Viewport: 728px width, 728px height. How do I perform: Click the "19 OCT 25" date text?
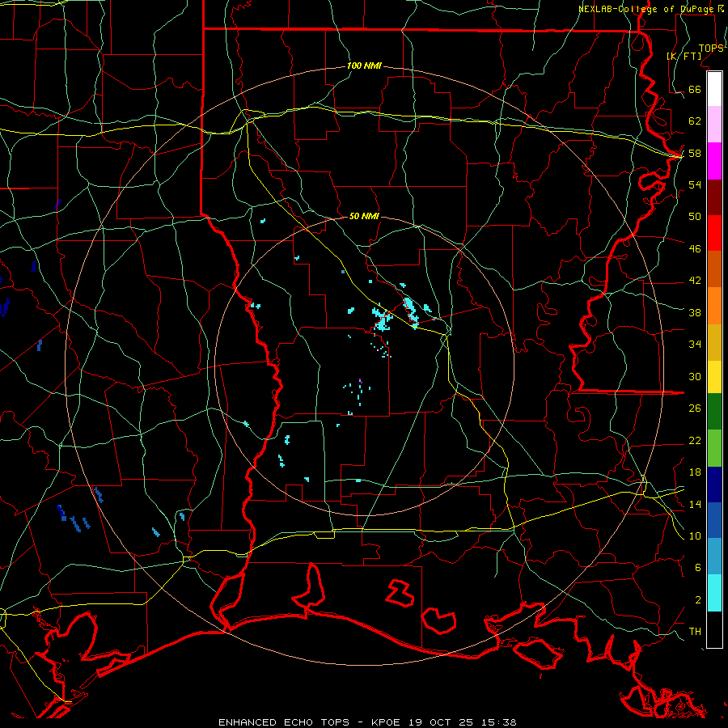[x=441, y=722]
